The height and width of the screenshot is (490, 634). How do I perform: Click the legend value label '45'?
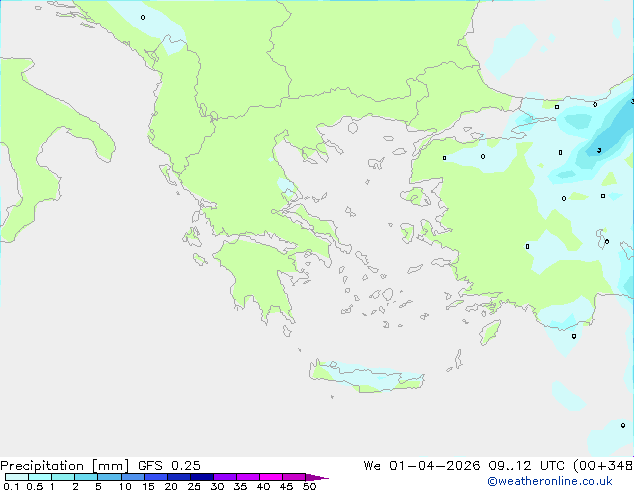pos(286,486)
